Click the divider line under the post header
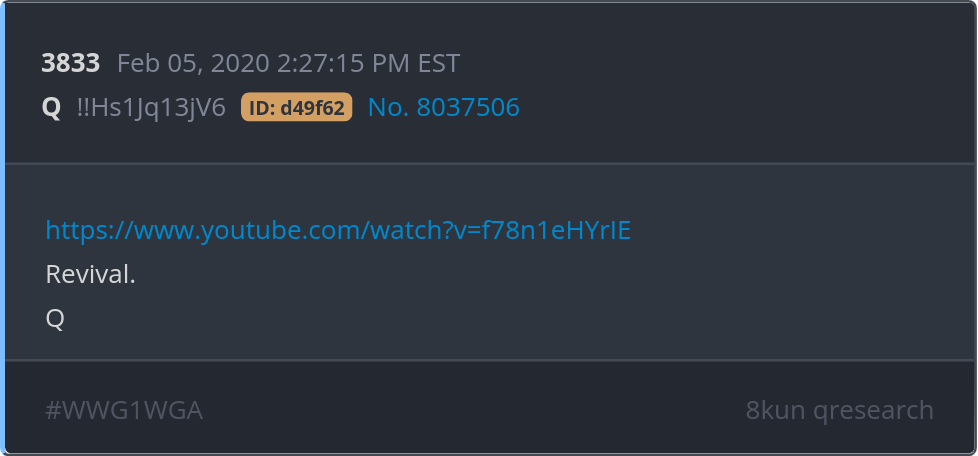 tap(490, 163)
